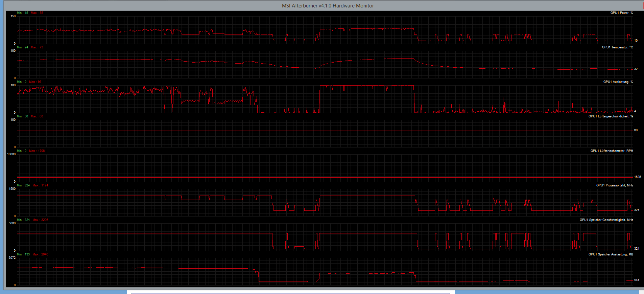Click the 'Min : 133' memory usage reading
Image resolution: width=644 pixels, height=294 pixels.
click(x=23, y=254)
